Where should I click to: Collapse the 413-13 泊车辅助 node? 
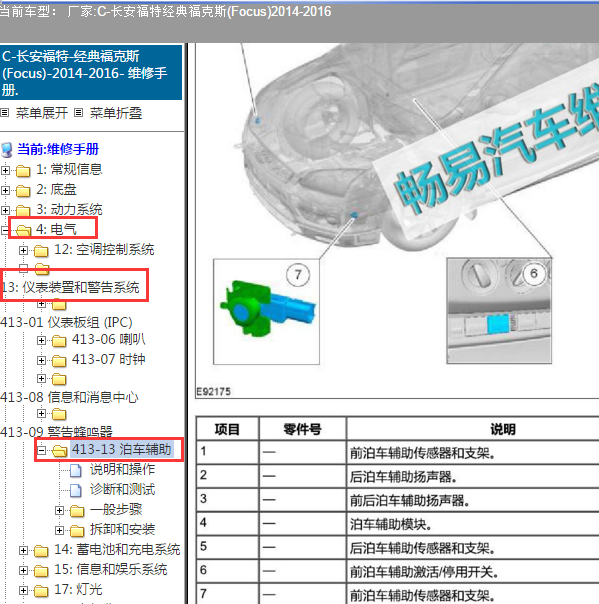41,450
